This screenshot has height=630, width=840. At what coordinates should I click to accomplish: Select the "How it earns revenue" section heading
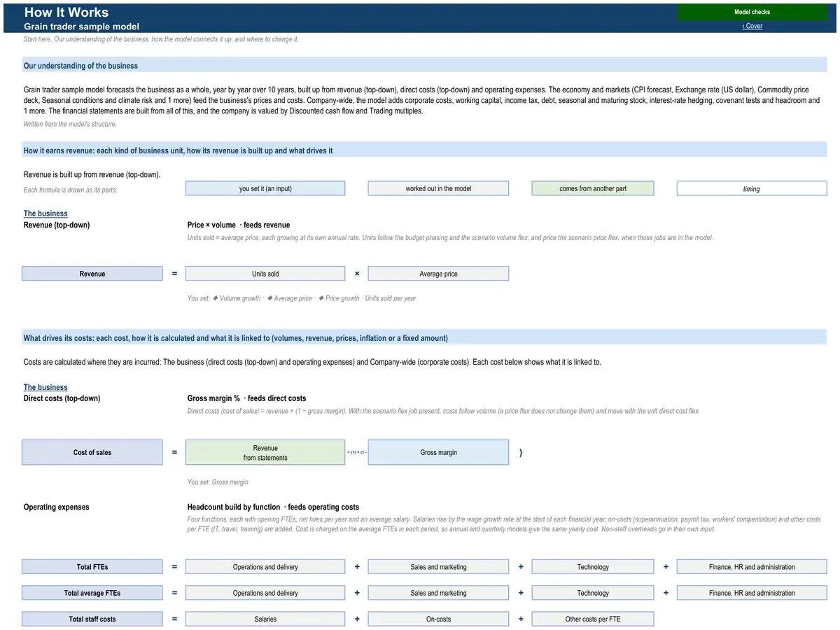(424, 150)
